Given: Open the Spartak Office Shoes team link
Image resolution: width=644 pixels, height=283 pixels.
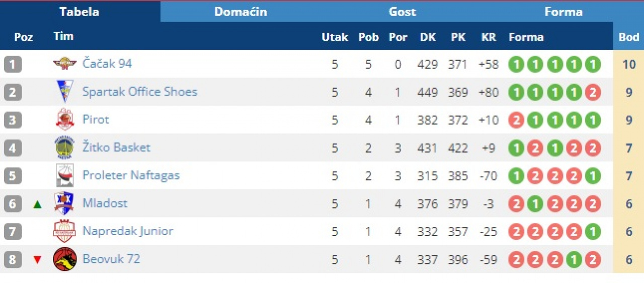Looking at the screenshot, I should 140,92.
